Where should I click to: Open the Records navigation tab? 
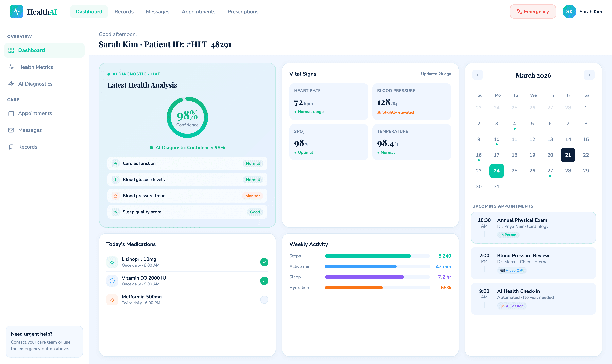(124, 12)
